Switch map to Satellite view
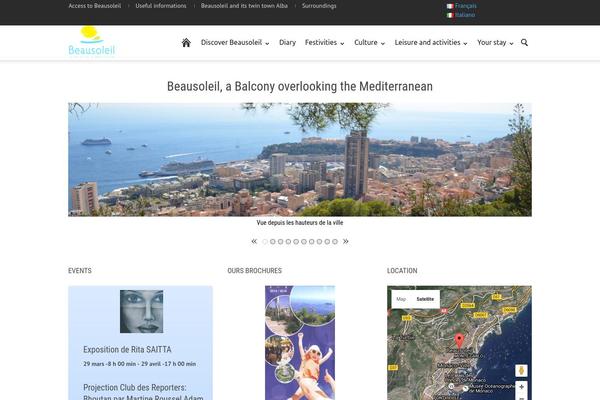Image resolution: width=600 pixels, height=400 pixels. [x=425, y=299]
